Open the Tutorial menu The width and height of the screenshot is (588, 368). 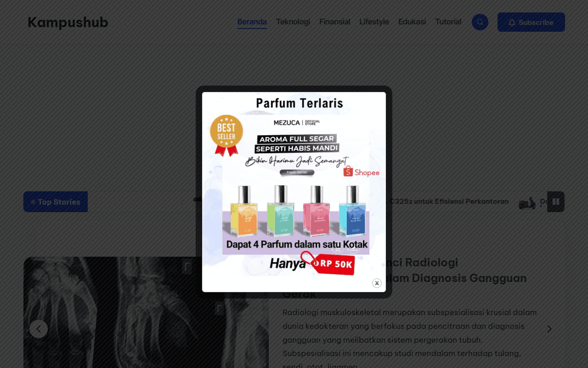(x=448, y=22)
